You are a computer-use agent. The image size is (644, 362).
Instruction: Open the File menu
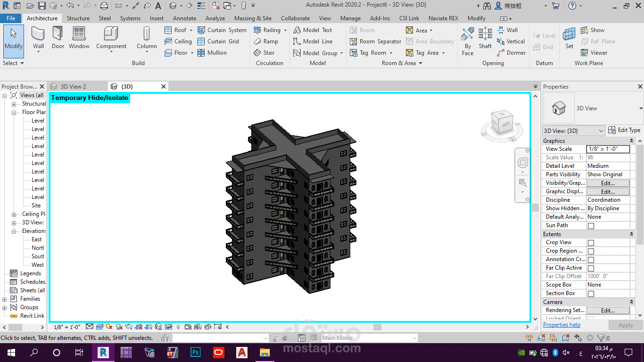pos(11,18)
